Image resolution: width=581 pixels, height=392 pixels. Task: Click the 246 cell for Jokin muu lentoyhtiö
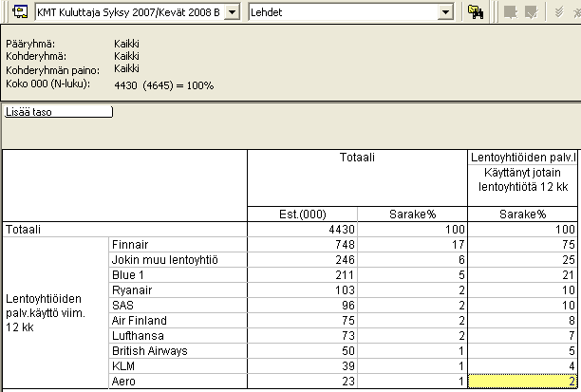(x=302, y=260)
